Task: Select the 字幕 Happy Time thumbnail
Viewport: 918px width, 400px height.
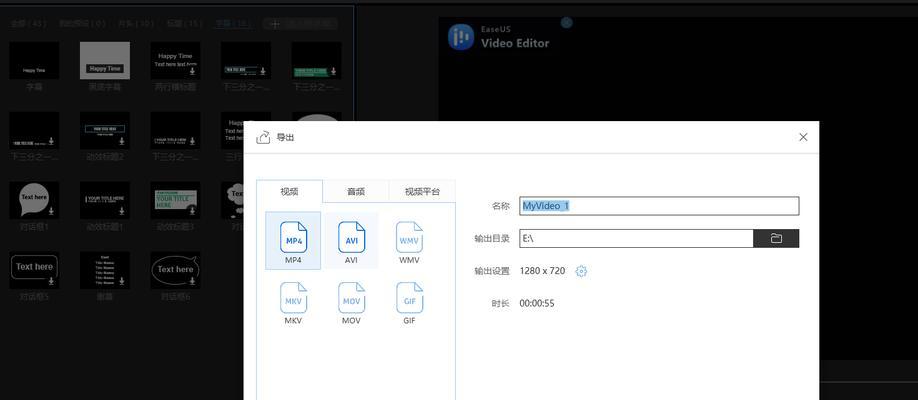Action: point(34,60)
